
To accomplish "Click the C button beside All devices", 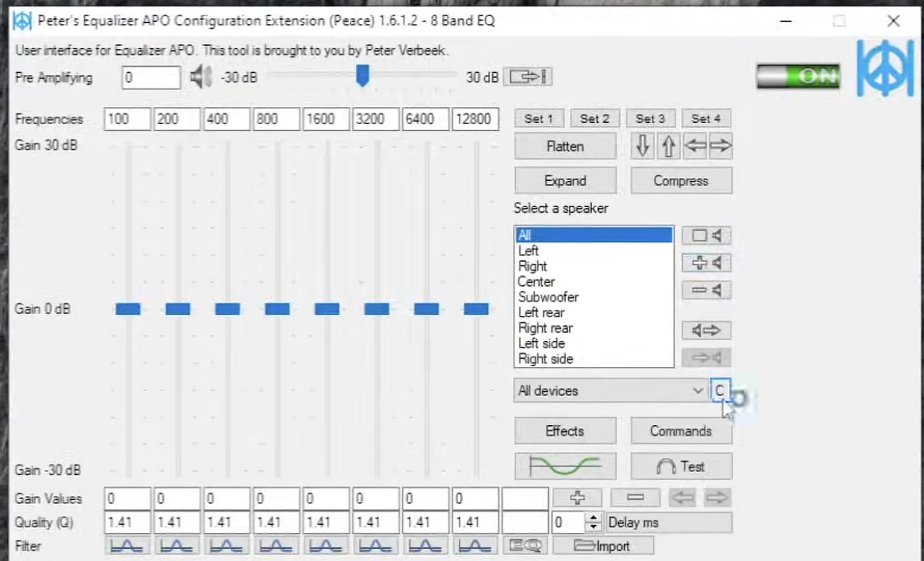I will point(720,390).
